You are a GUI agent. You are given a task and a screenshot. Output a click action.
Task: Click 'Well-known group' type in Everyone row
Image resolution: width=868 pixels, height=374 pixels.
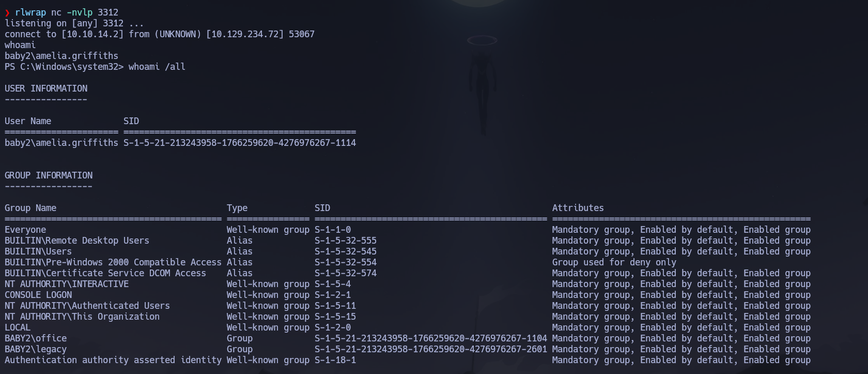point(268,230)
